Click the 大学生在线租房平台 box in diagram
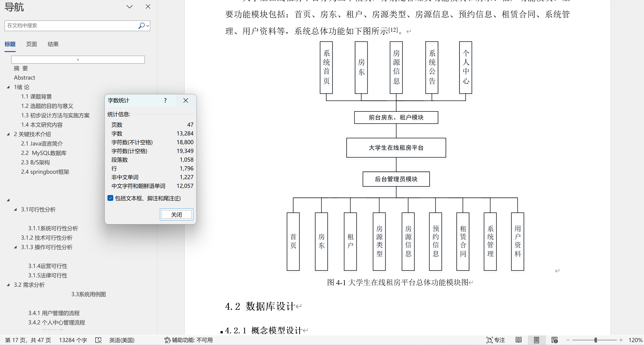The image size is (644, 345). 396,148
